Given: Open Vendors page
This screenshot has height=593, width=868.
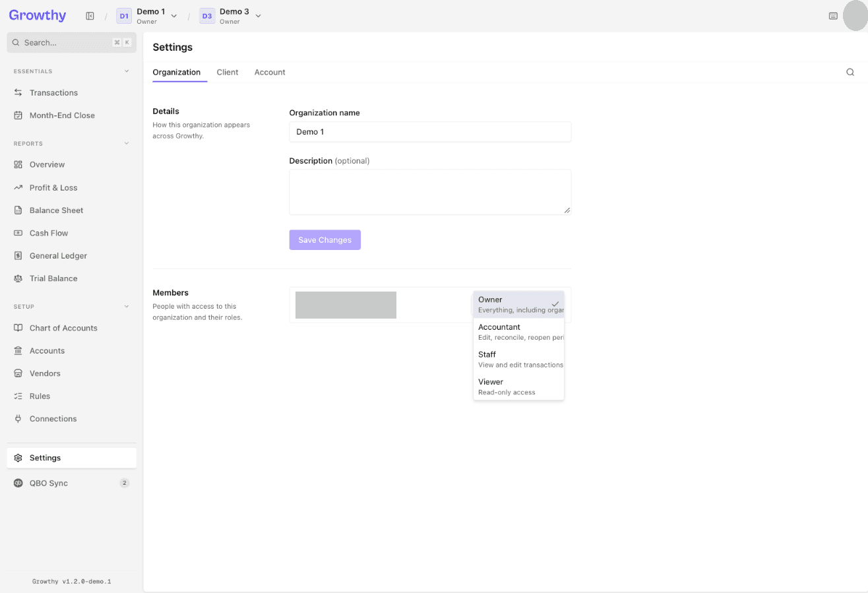Looking at the screenshot, I should [x=72, y=373].
